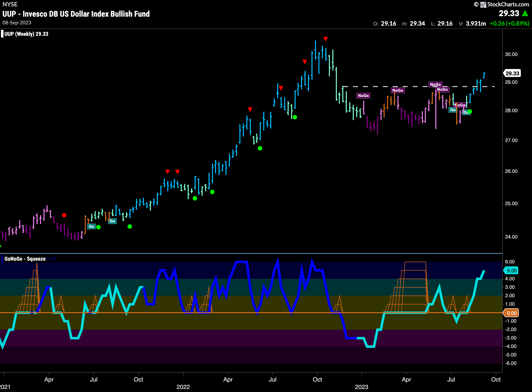Click the green up-arrow beside price 29.33
The height and width of the screenshot is (392, 532).
525,13
